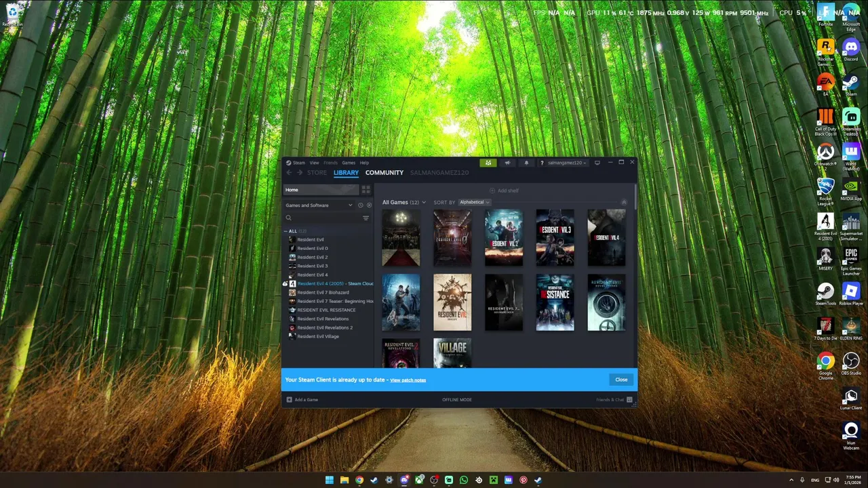
Task: Go back with the Steam back arrow
Action: tap(289, 173)
